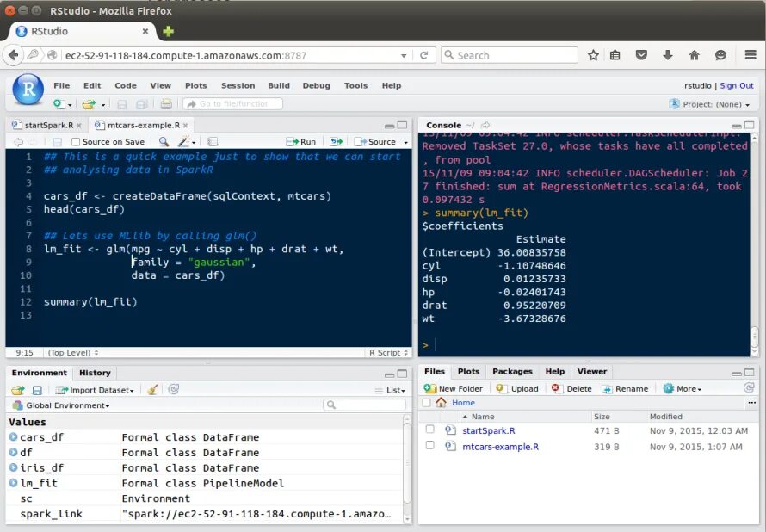Screen dimensions: 766x532
Task: Click the code tools magic wand icon
Action: click(x=183, y=142)
